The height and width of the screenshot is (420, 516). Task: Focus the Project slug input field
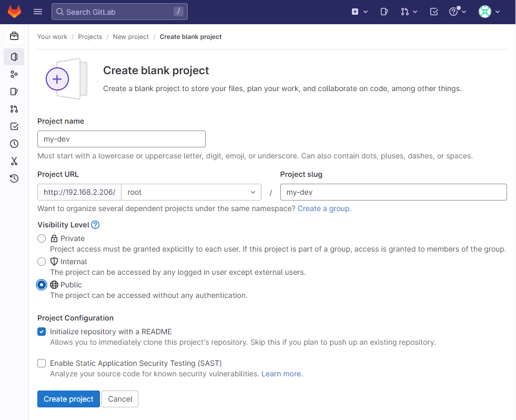click(393, 192)
